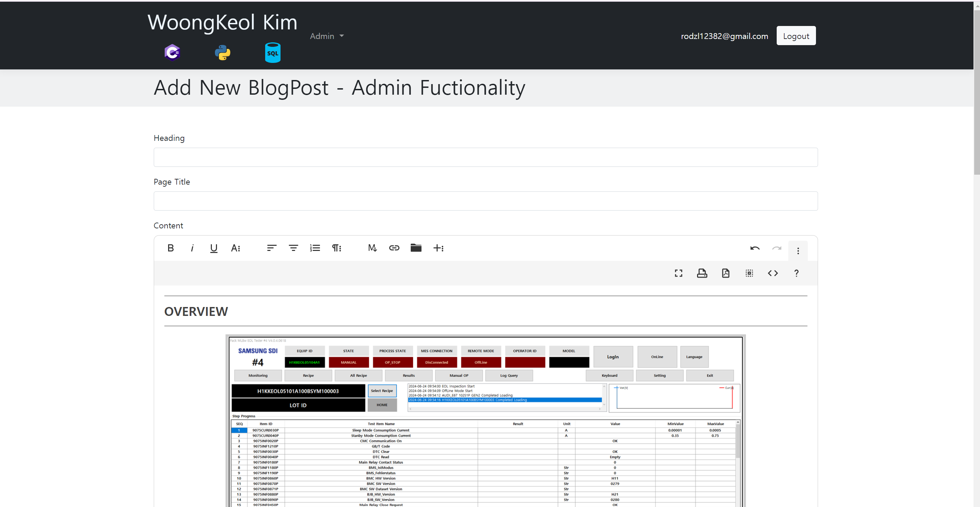Open the Admin dropdown menu
980x507 pixels.
pyautogui.click(x=327, y=36)
